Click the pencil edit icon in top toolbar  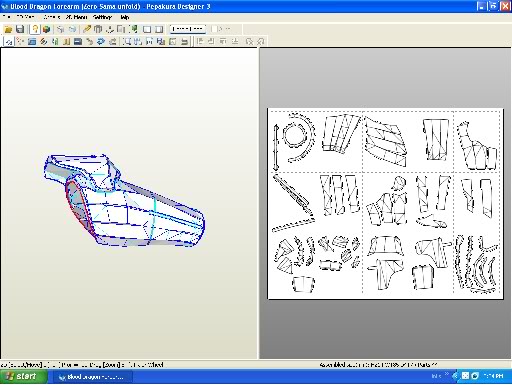coord(87,29)
